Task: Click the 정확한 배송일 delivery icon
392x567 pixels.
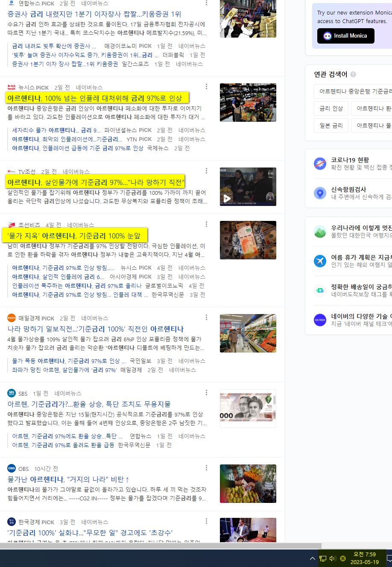Action: tap(320, 291)
